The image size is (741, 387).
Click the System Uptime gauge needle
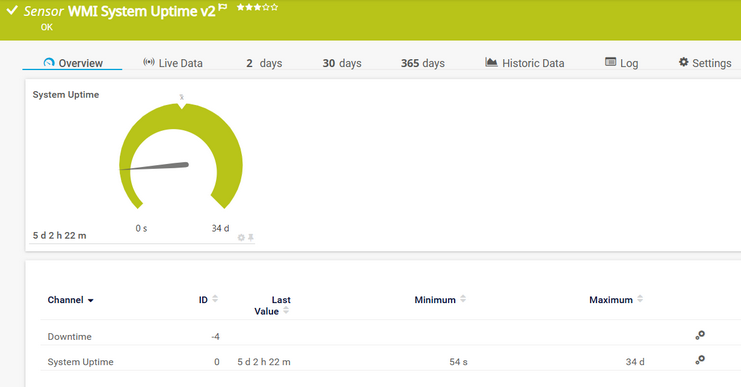click(155, 166)
